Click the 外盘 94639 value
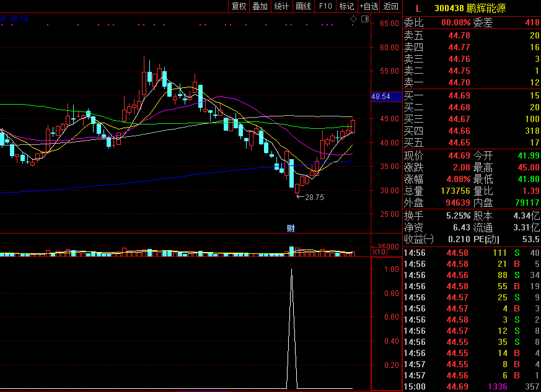Image resolution: width=541 pixels, height=392 pixels. point(458,203)
